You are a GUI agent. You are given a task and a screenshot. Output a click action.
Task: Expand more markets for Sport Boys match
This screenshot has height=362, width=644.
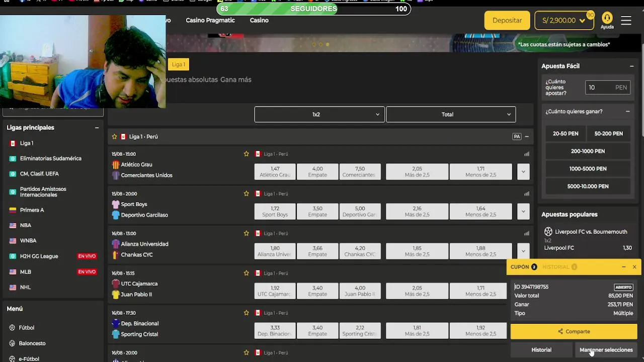[x=523, y=211]
